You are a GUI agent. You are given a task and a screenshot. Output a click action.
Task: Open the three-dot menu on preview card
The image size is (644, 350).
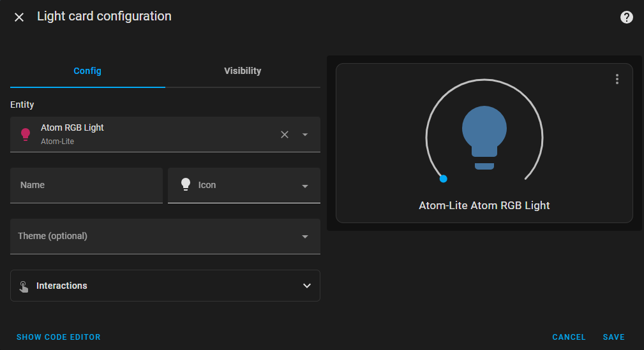point(617,79)
